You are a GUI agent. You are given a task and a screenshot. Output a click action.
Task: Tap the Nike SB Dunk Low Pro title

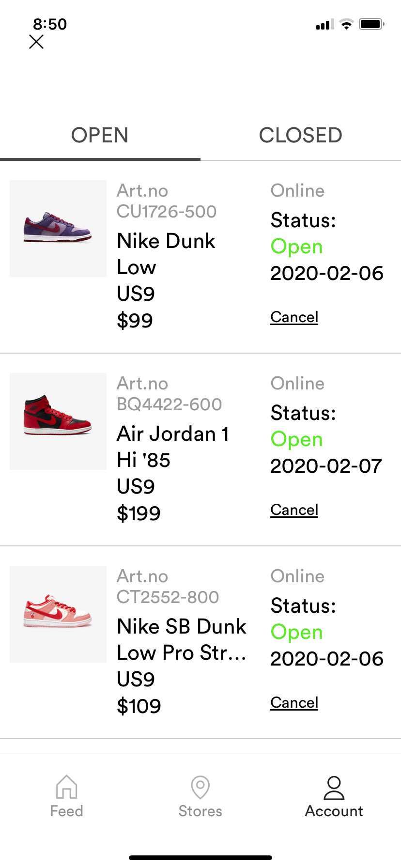click(182, 639)
